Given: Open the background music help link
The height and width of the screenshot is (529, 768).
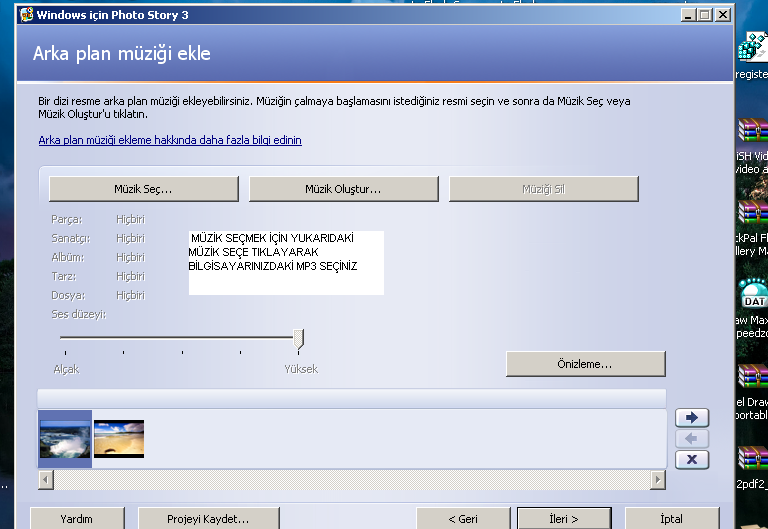Looking at the screenshot, I should tap(170, 140).
